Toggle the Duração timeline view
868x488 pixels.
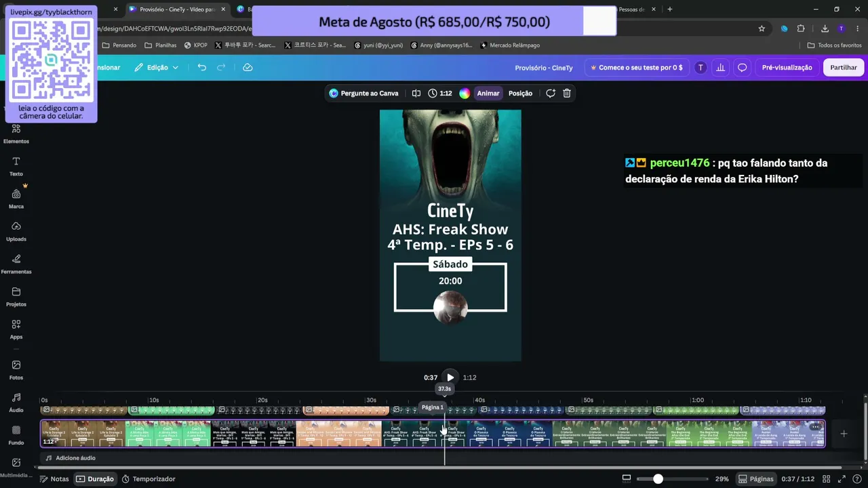pyautogui.click(x=95, y=479)
